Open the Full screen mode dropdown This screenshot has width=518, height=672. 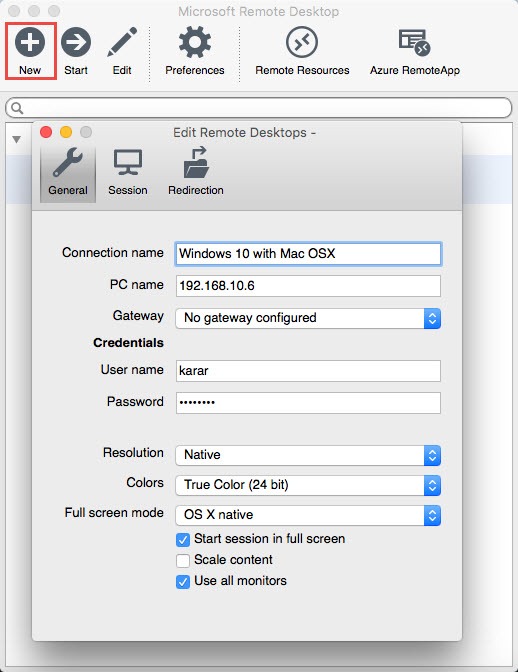point(308,515)
